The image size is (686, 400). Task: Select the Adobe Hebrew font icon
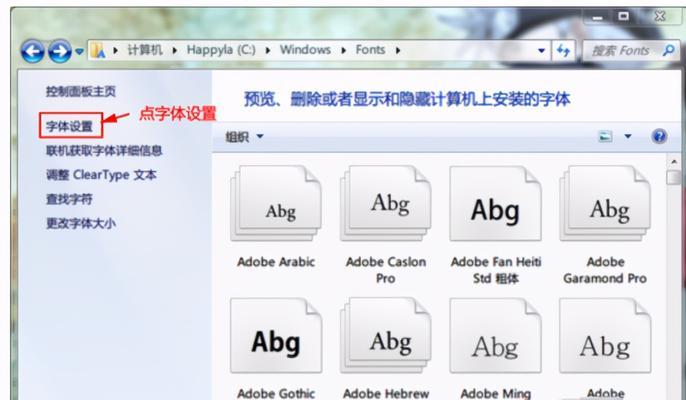click(386, 336)
